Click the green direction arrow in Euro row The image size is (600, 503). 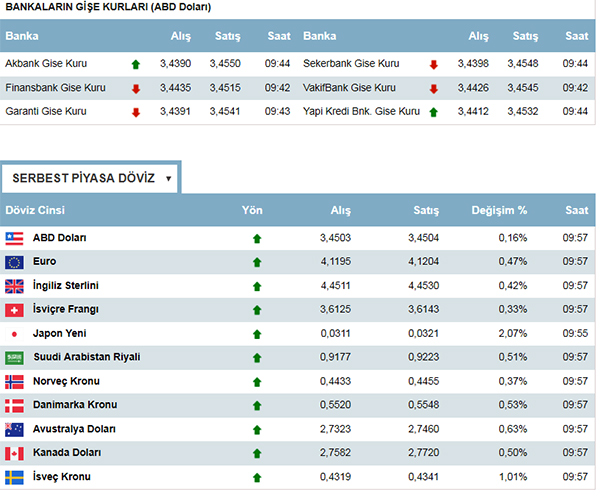[257, 263]
